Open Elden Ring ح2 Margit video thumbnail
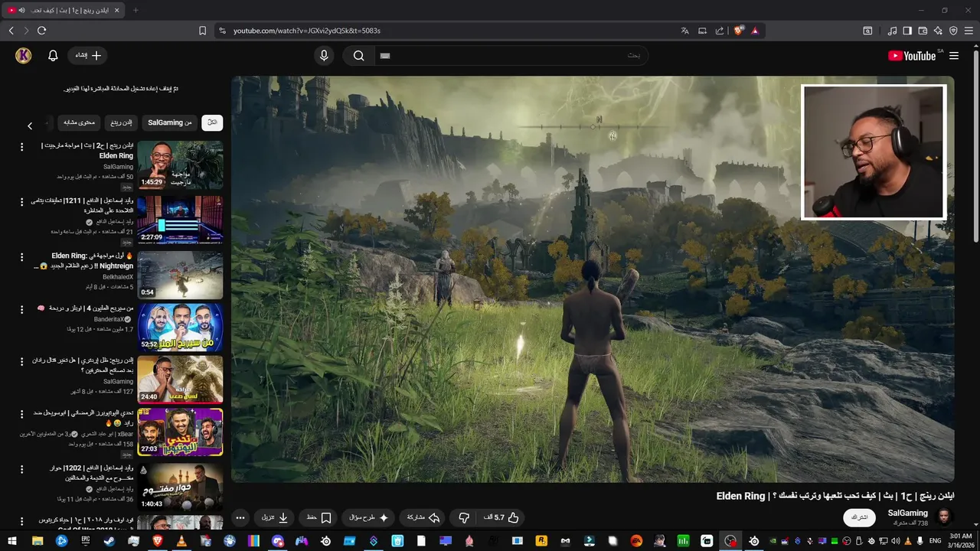 pyautogui.click(x=180, y=165)
